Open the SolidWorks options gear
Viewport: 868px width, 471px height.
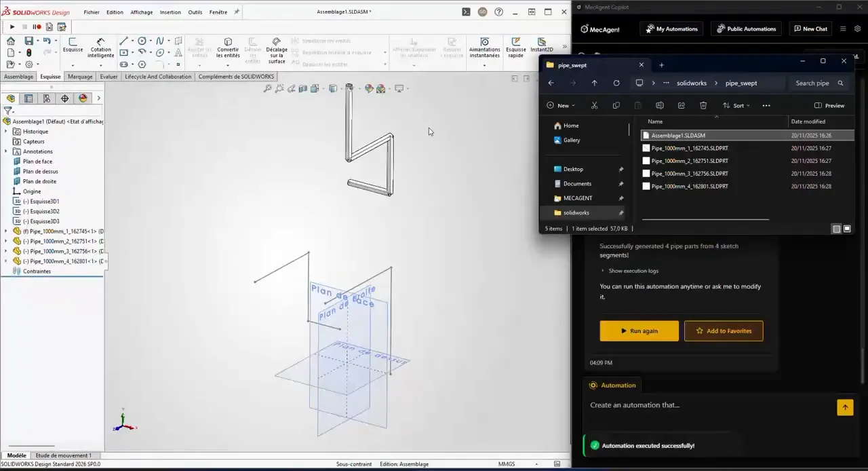pyautogui.click(x=28, y=64)
